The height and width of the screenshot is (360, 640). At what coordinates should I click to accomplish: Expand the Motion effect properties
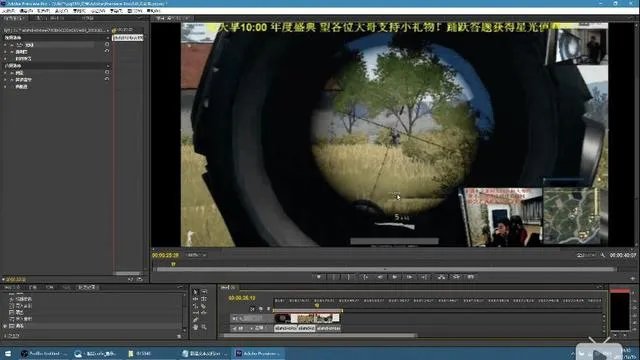[5, 45]
